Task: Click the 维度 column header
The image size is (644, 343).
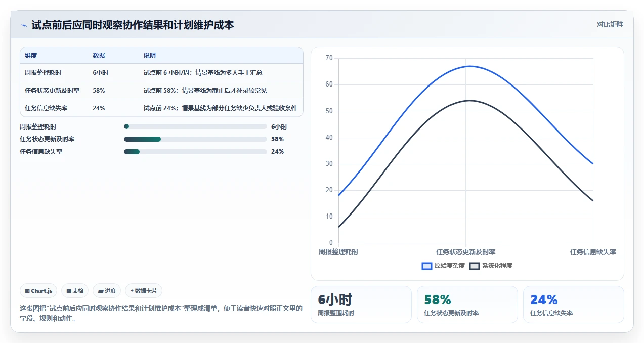Action: pyautogui.click(x=31, y=56)
